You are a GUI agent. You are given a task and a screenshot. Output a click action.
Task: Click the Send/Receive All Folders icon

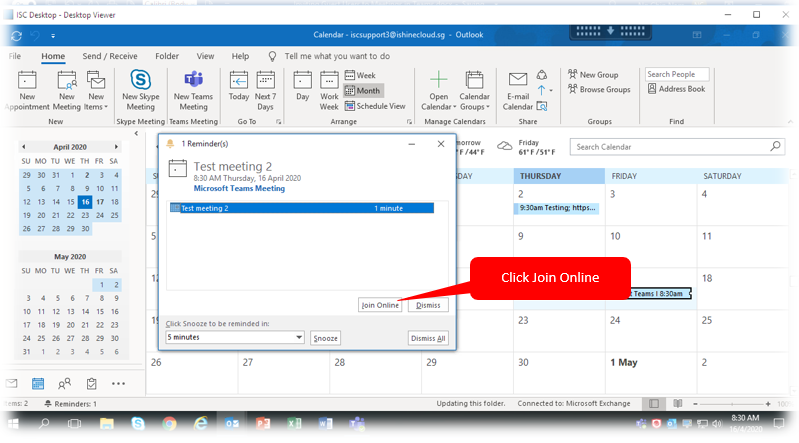[x=16, y=36]
